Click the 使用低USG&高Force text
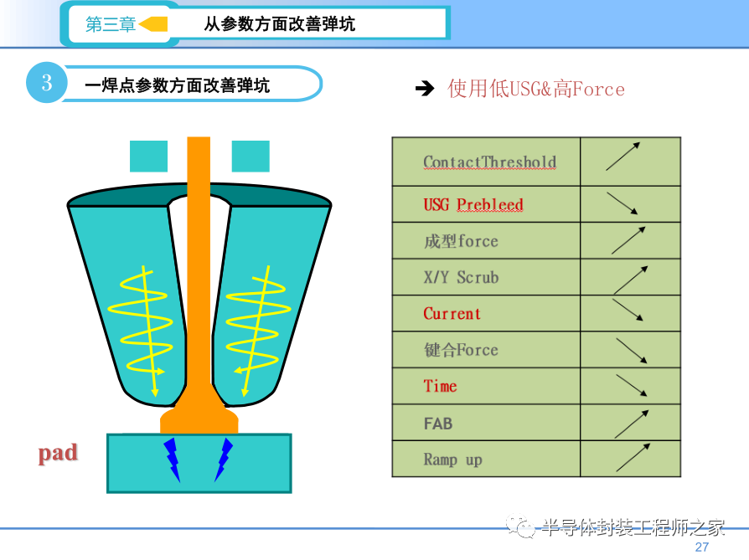The width and height of the screenshot is (749, 560). pos(536,89)
